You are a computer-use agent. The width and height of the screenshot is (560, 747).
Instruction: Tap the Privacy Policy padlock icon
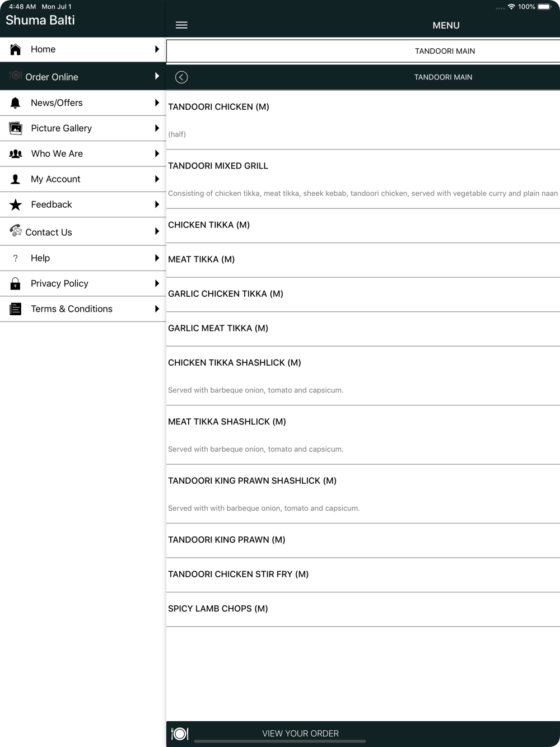point(16,283)
